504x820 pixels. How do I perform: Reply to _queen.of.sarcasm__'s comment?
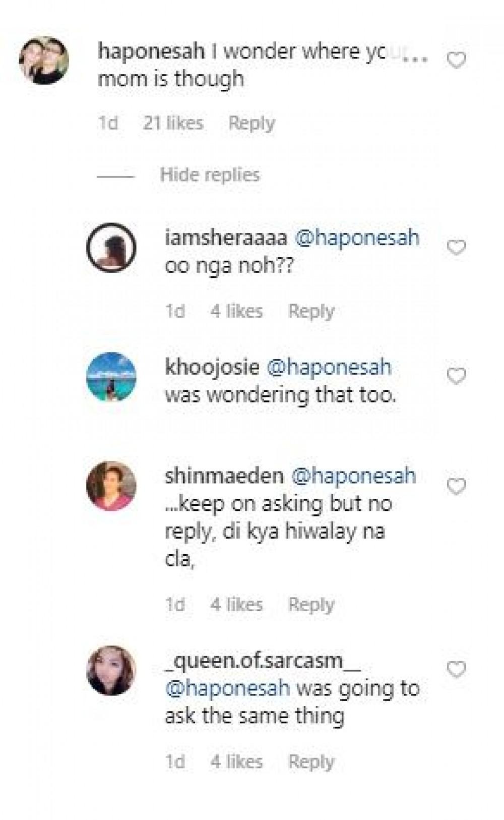(x=311, y=762)
